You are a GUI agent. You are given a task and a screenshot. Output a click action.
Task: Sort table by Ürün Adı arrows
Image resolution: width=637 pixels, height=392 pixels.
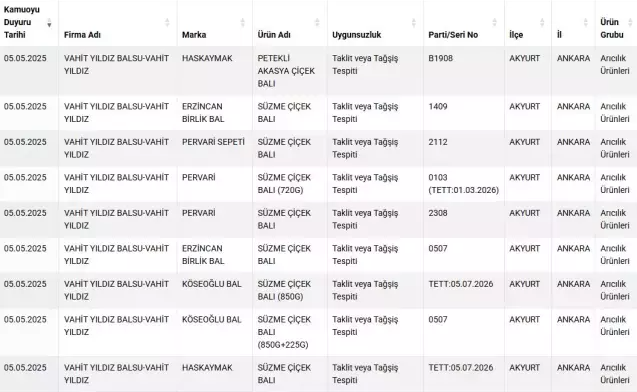pyautogui.click(x=317, y=22)
